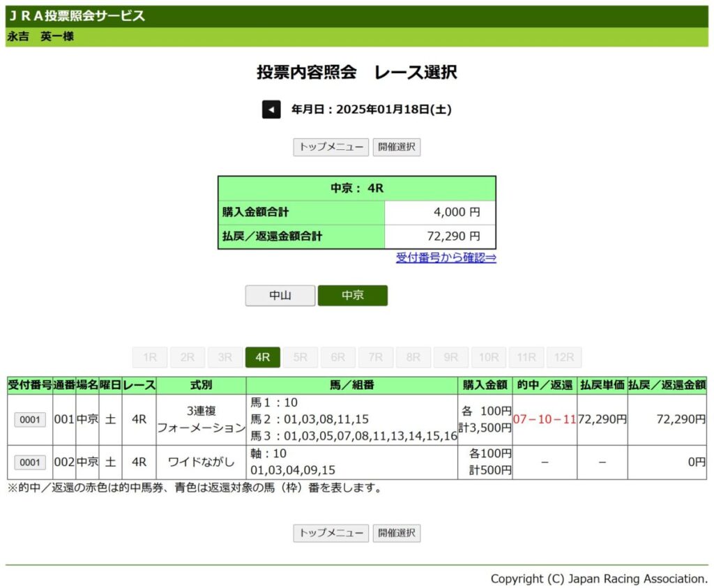Viewport: 714px width, 588px height.
Task: Select the 3R race tab
Action: pyautogui.click(x=225, y=358)
